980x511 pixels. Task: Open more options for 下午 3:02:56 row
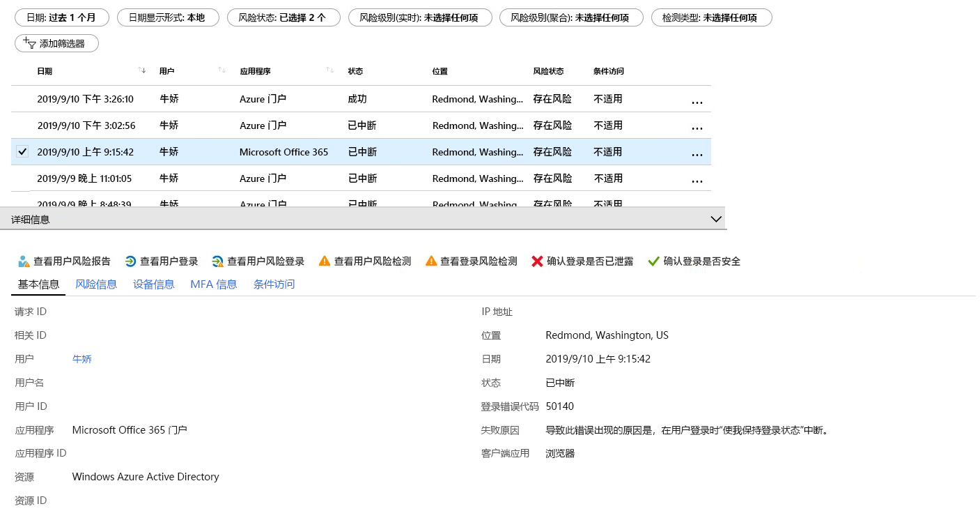[697, 129]
